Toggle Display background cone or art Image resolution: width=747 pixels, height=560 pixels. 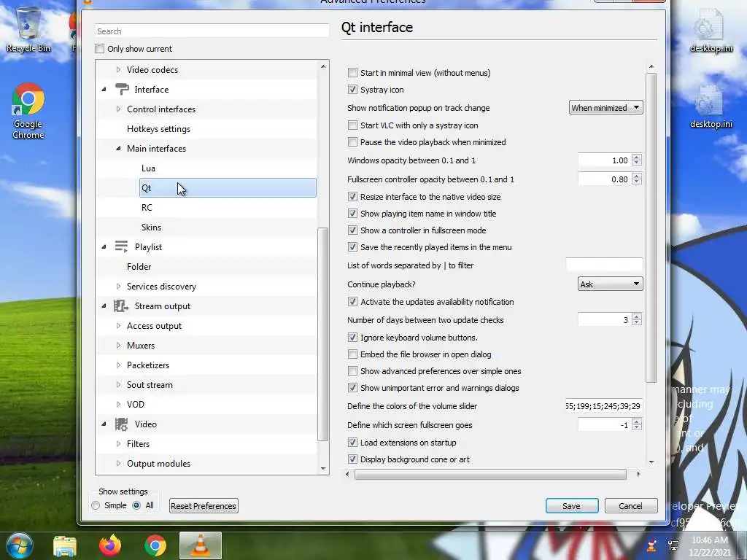coord(352,459)
